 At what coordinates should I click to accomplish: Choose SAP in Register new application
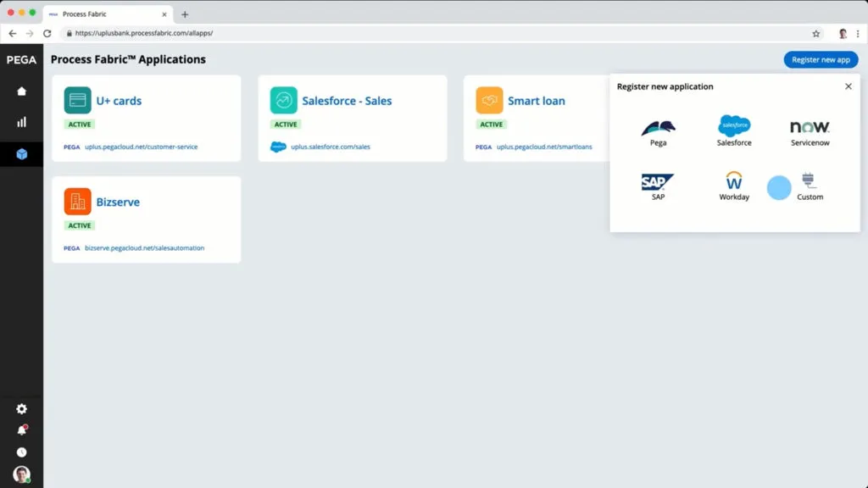point(658,187)
